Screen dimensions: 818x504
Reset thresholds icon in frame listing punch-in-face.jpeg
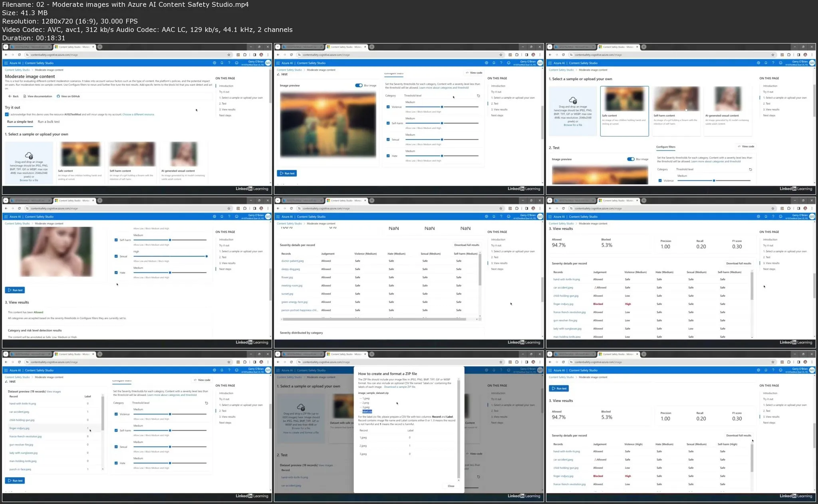[x=206, y=403]
